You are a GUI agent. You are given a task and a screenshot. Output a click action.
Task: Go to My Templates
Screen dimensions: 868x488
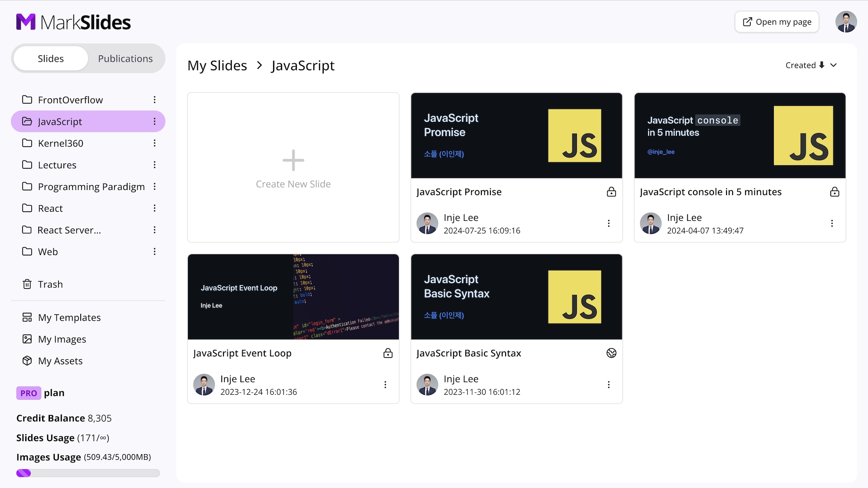point(88,318)
